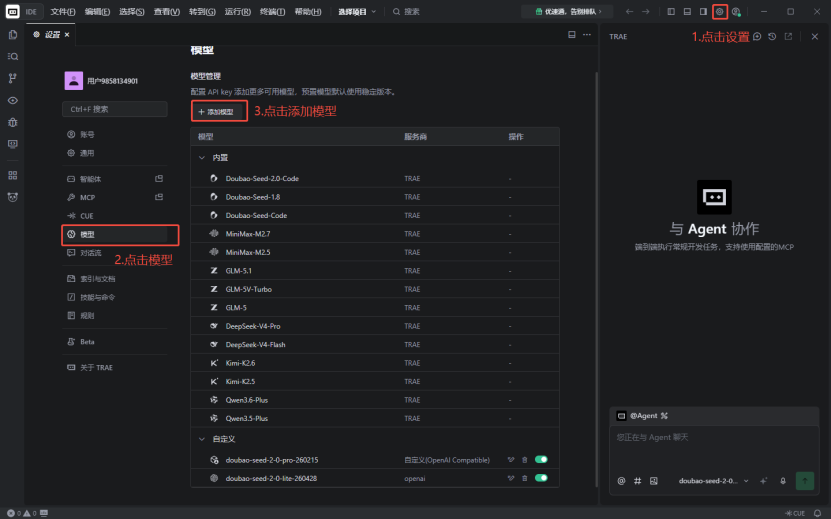831x519 pixels.
Task: Open the @Agent selector chip
Action: click(x=642, y=416)
